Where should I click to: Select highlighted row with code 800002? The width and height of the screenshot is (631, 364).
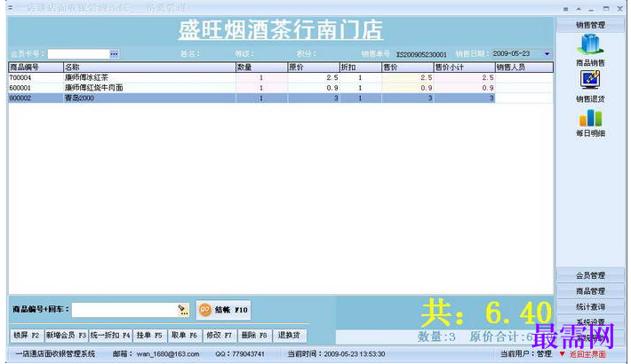coord(281,99)
